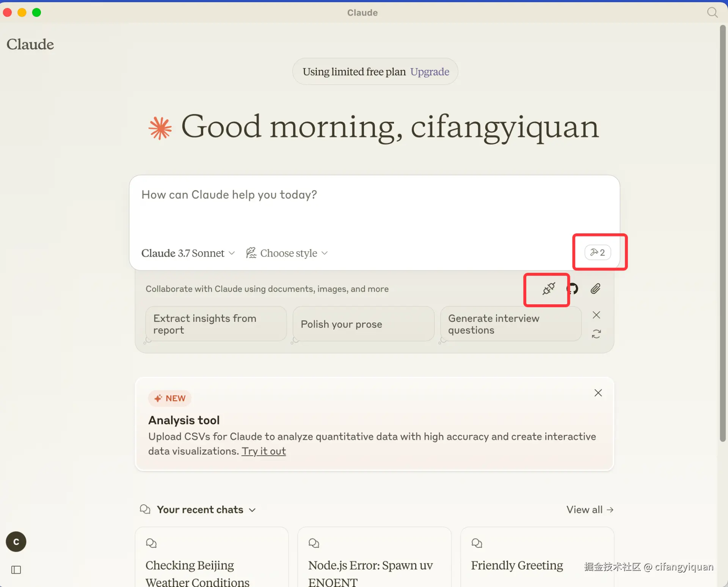Close the Analysis tool announcement
The width and height of the screenshot is (728, 587).
[598, 393]
